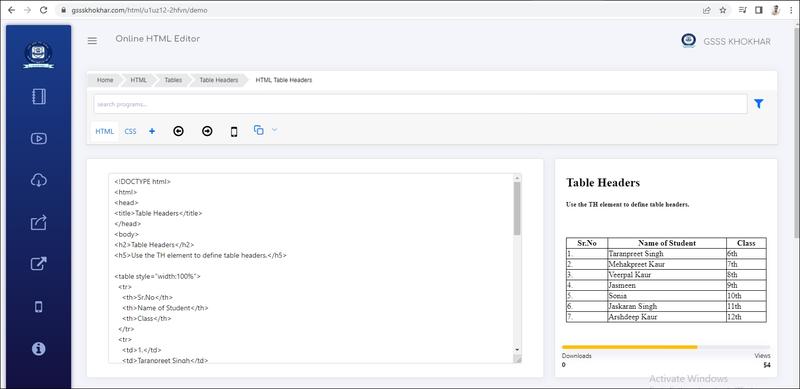The height and width of the screenshot is (389, 800).
Task: Click the table style width code line
Action: tap(158, 276)
